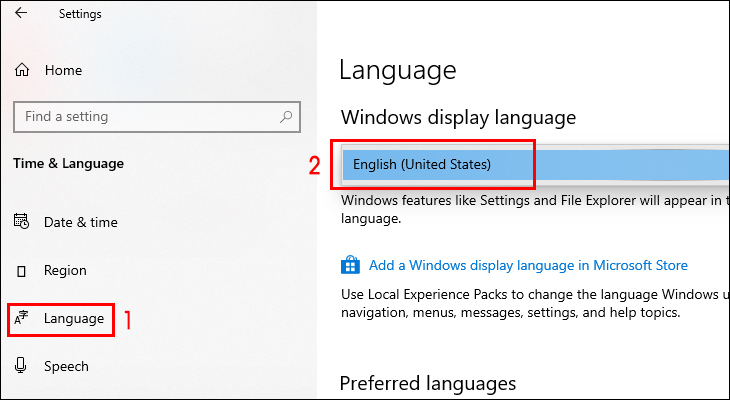Open the English (United States) display language dropdown
730x400 pixels.
[535, 164]
